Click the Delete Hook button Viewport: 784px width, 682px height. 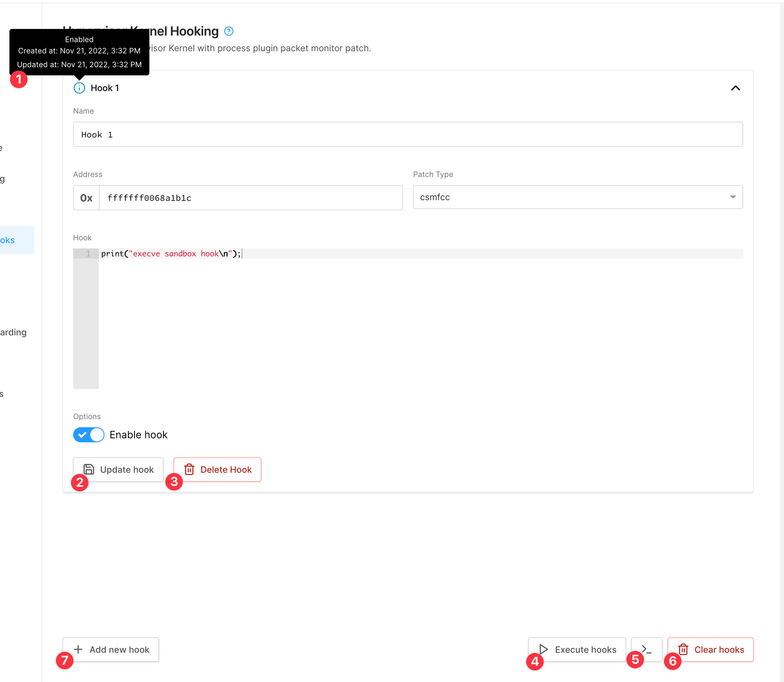coord(217,469)
